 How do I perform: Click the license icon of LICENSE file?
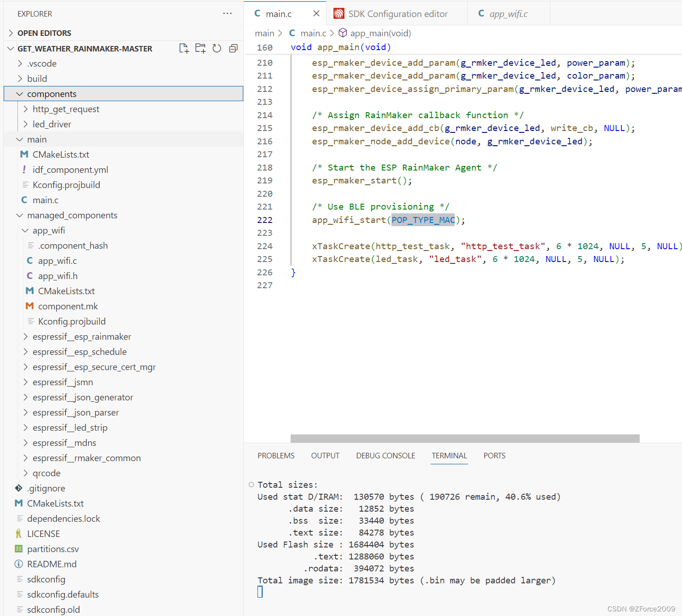click(19, 534)
